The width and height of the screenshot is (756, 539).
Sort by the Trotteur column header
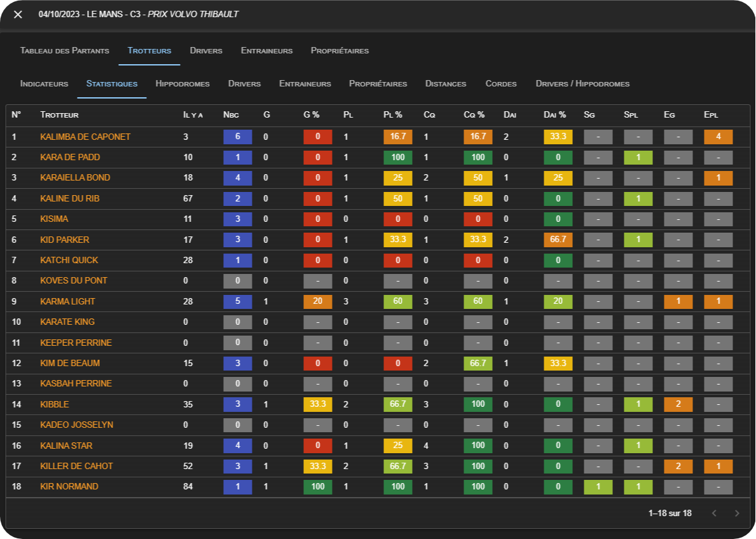click(59, 115)
